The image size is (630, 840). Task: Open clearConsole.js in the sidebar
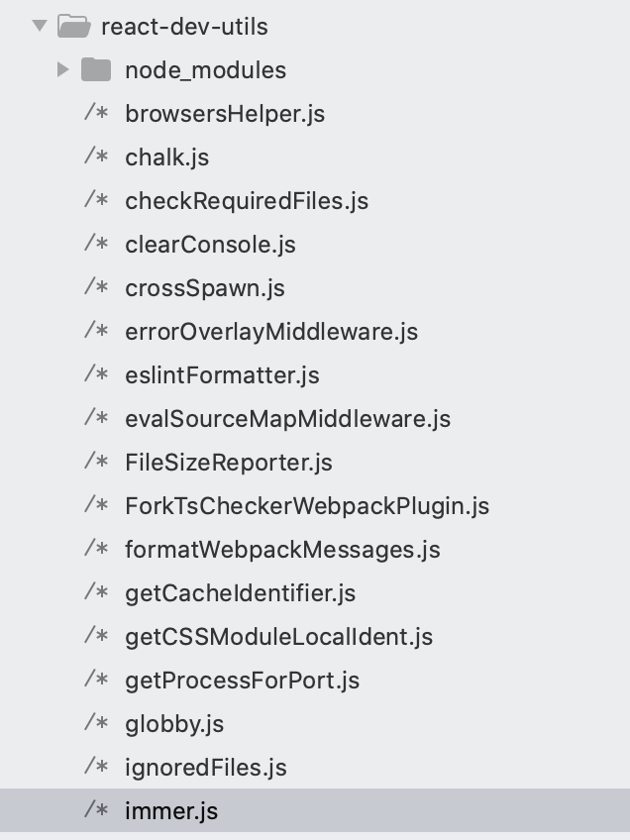click(x=210, y=244)
